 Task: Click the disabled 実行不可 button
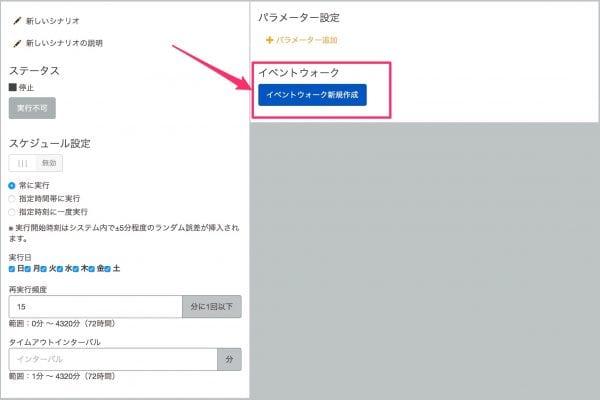(x=32, y=108)
